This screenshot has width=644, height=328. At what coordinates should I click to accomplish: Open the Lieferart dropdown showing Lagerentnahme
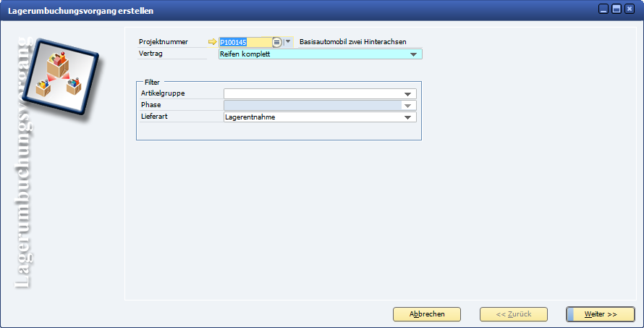click(x=408, y=117)
